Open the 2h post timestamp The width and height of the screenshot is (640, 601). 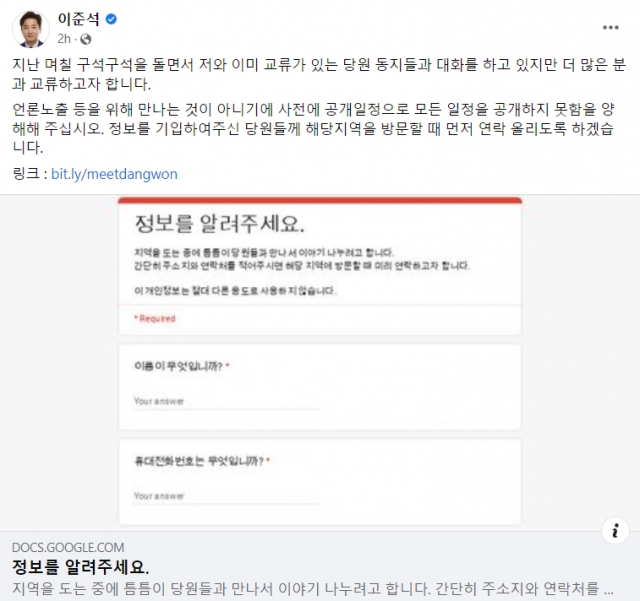click(x=64, y=39)
